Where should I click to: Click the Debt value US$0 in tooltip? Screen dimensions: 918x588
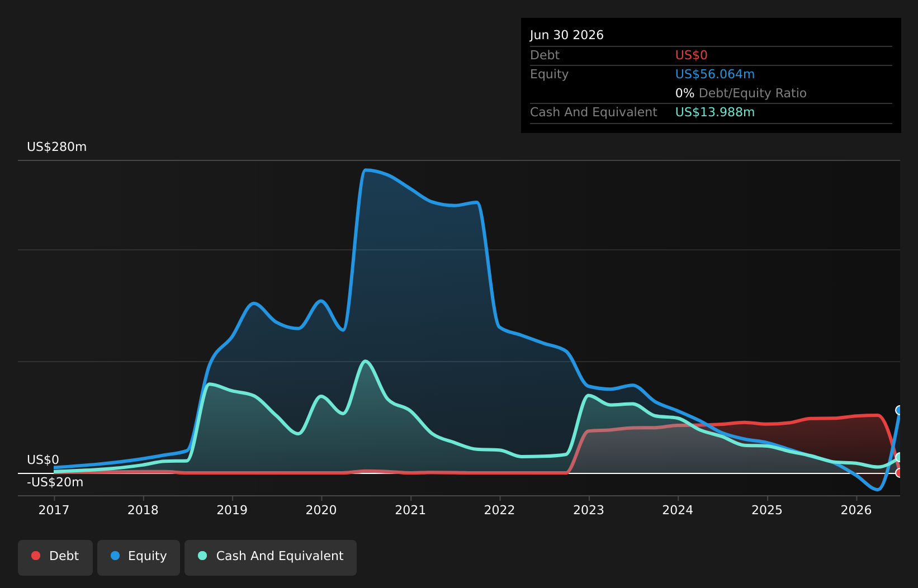(x=692, y=55)
